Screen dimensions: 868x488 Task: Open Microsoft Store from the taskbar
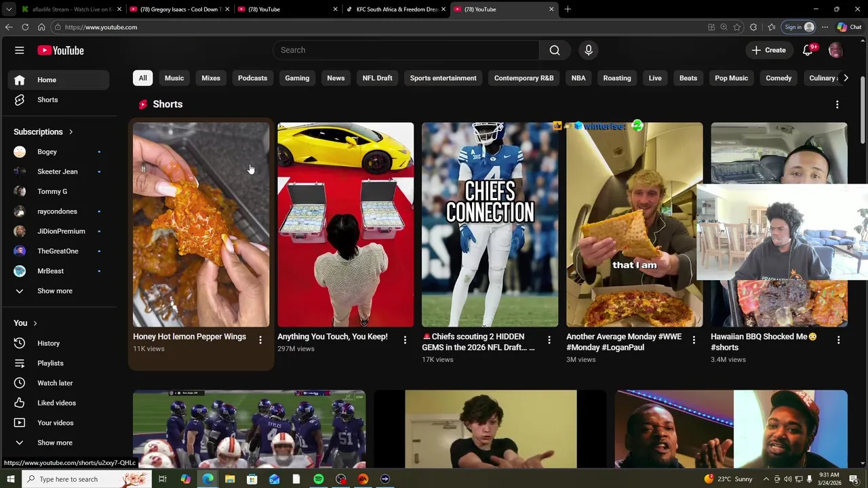[252, 479]
